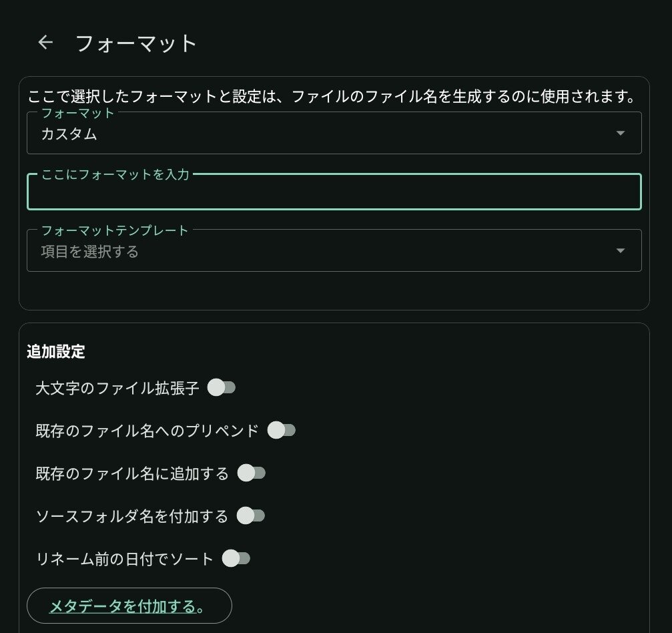Click the 追加設定 section heading

[55, 352]
